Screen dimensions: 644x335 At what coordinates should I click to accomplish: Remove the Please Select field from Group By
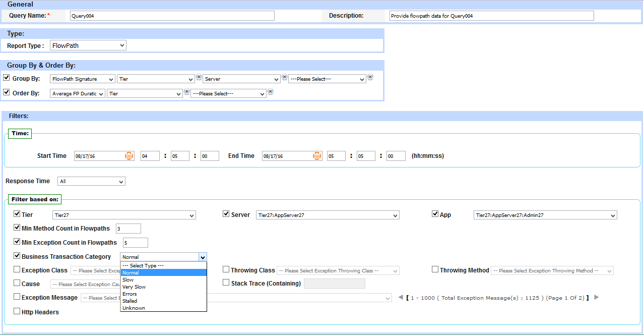pyautogui.click(x=370, y=77)
